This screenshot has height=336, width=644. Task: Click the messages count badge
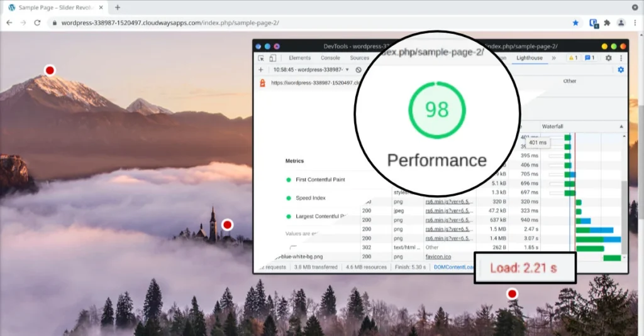point(590,58)
